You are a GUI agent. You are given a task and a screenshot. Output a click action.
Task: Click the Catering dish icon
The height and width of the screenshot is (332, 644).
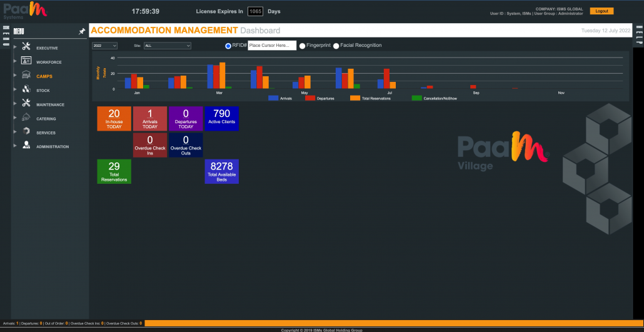(x=26, y=117)
